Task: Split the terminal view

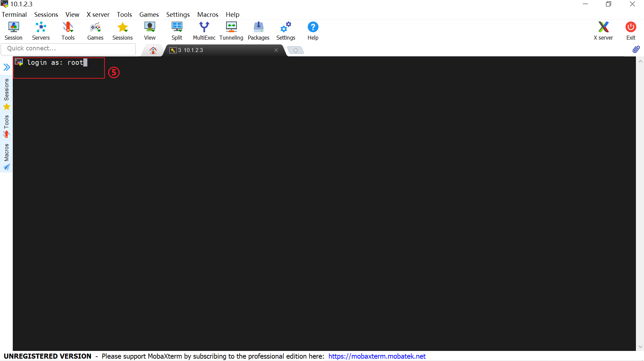Action: pos(177,31)
